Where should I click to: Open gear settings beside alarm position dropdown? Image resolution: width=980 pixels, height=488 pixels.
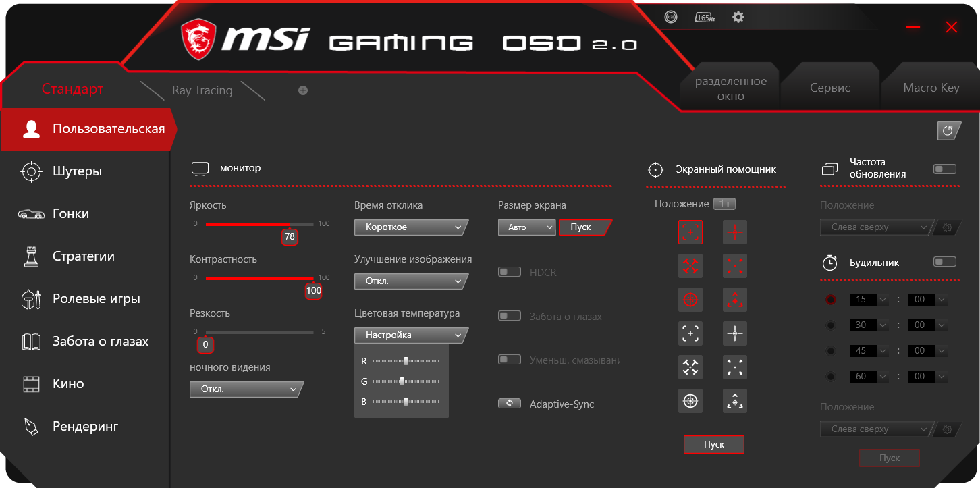point(947,429)
